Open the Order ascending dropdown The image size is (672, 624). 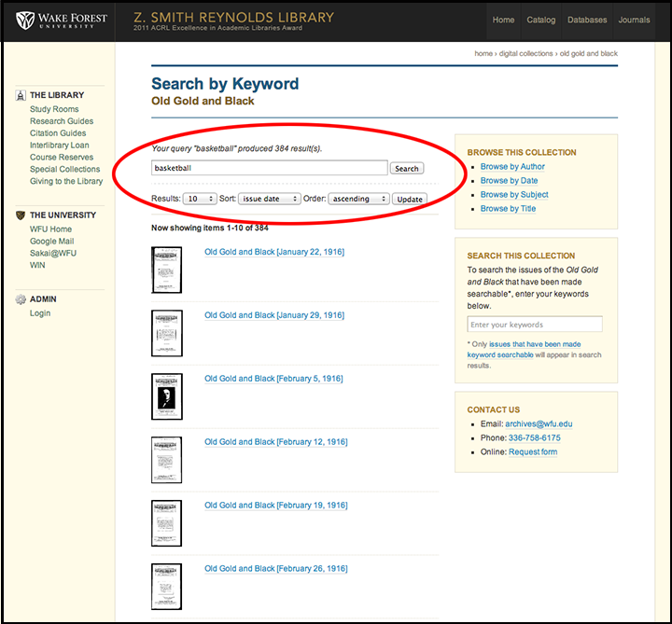pyautogui.click(x=358, y=199)
